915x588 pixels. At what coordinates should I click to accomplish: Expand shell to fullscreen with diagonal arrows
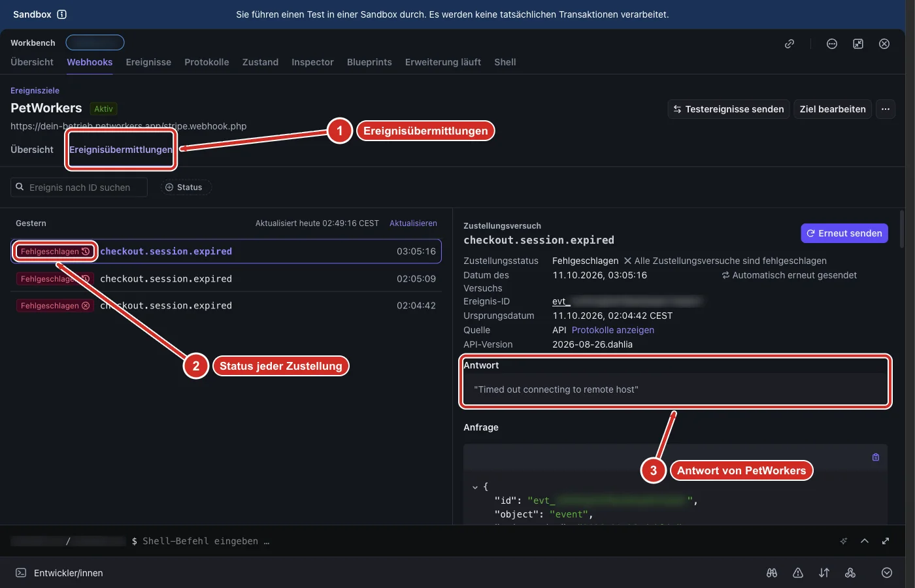tap(886, 541)
